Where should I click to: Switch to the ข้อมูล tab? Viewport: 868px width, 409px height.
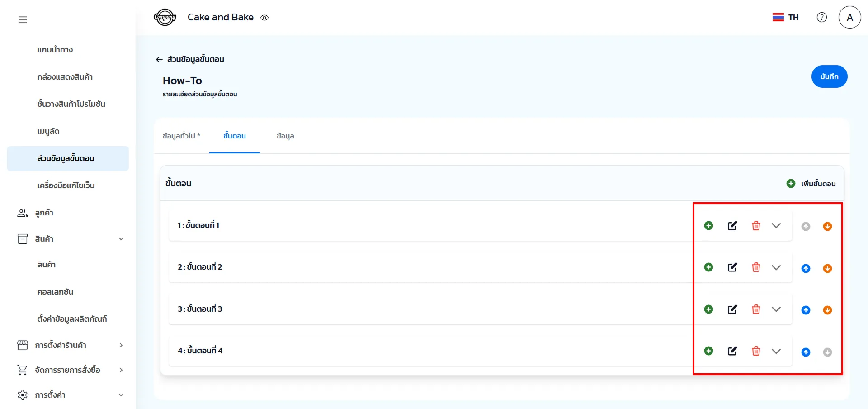[x=285, y=136]
